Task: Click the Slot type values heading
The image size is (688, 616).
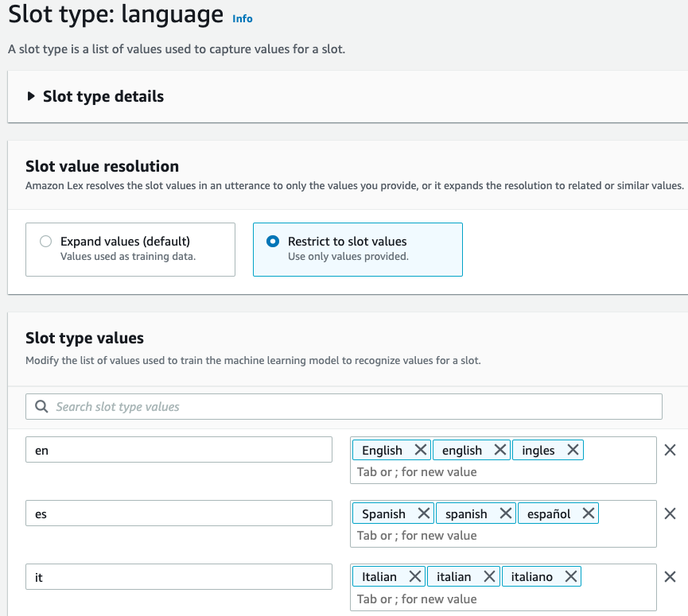Action: tap(84, 338)
